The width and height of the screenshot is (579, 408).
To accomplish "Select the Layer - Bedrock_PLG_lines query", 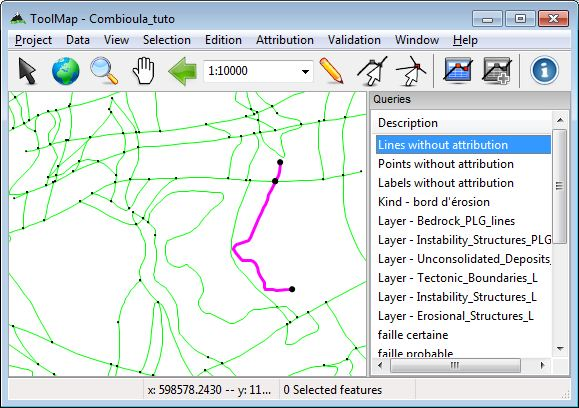I will [x=446, y=221].
